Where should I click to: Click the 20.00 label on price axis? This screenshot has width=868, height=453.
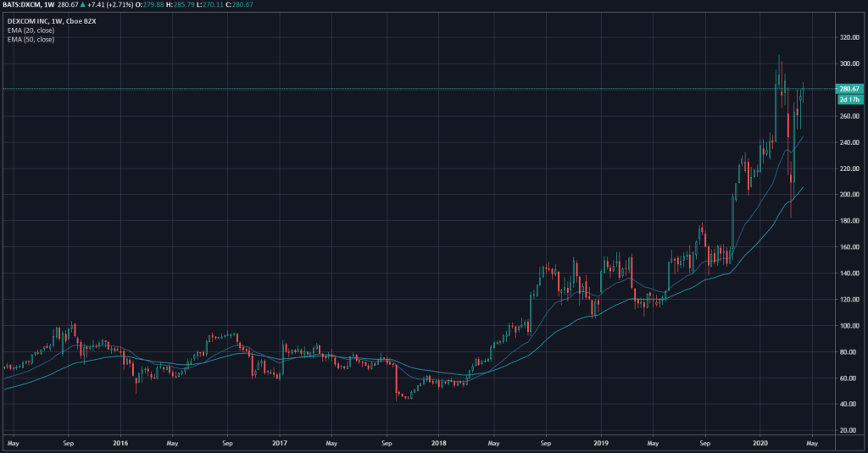click(849, 431)
